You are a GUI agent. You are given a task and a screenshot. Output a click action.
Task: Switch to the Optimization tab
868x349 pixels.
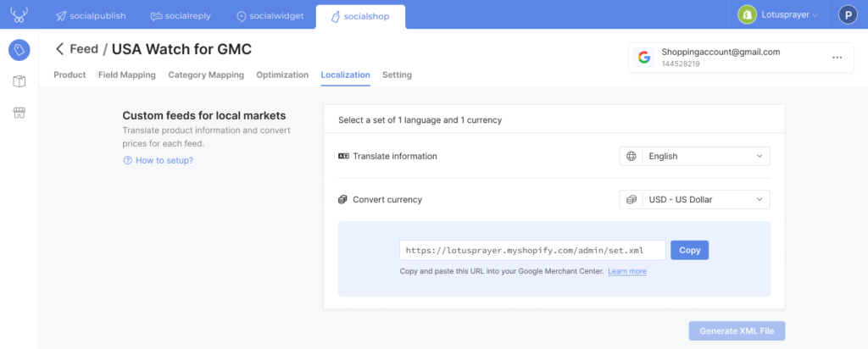point(282,75)
